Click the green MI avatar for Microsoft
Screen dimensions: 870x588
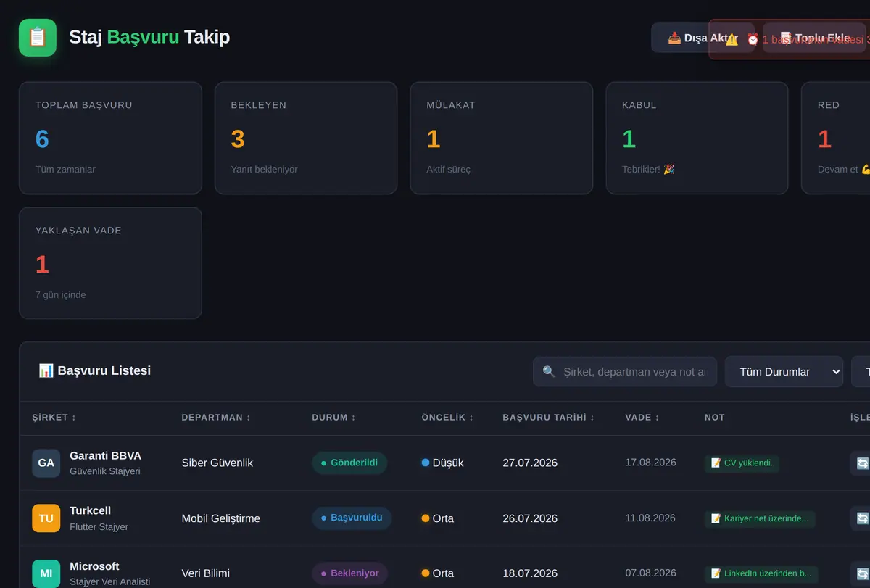(x=46, y=573)
